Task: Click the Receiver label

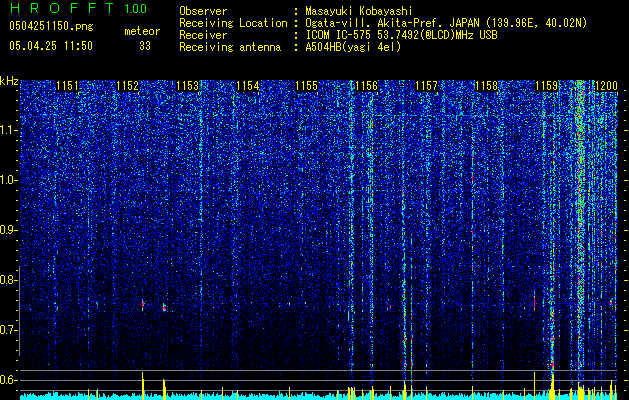Action: [203, 35]
